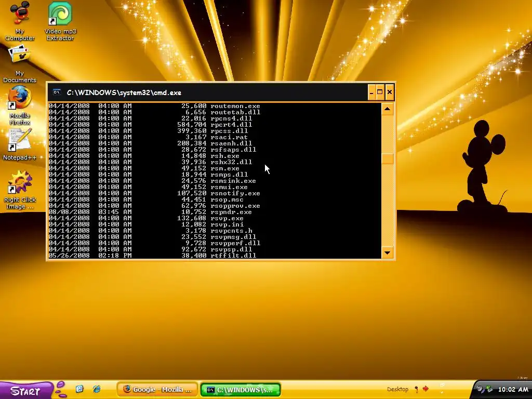The height and width of the screenshot is (399, 532).
Task: Click the cmd.exe title bar icon
Action: tap(57, 92)
